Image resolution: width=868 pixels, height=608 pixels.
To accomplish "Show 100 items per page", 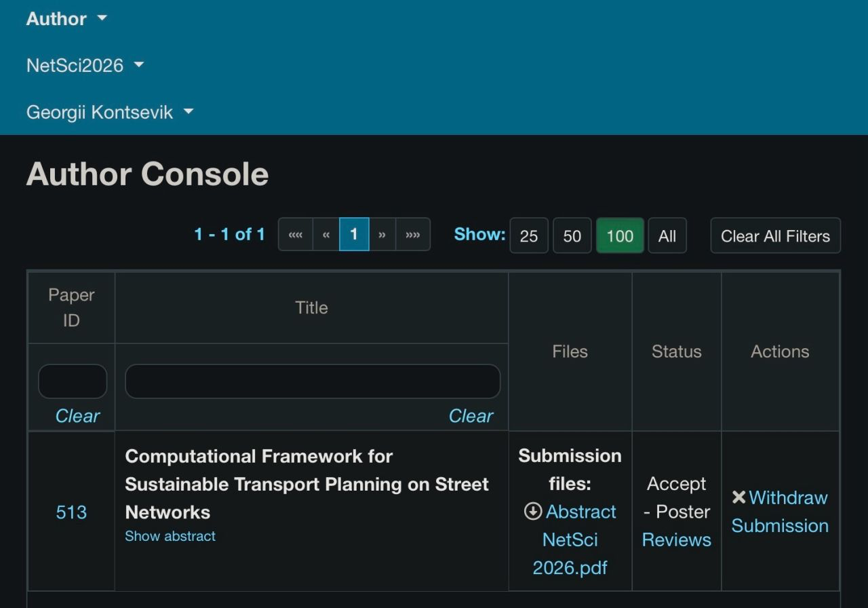I will tap(620, 235).
